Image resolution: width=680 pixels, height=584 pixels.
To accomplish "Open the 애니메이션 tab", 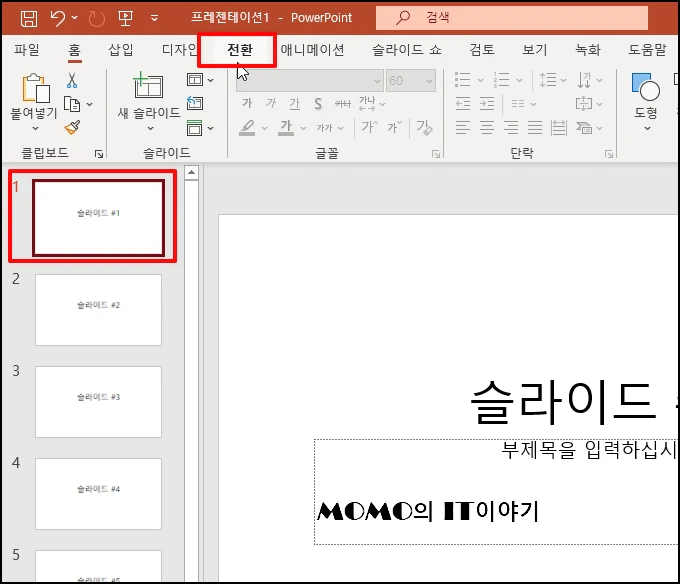I will click(x=312, y=50).
